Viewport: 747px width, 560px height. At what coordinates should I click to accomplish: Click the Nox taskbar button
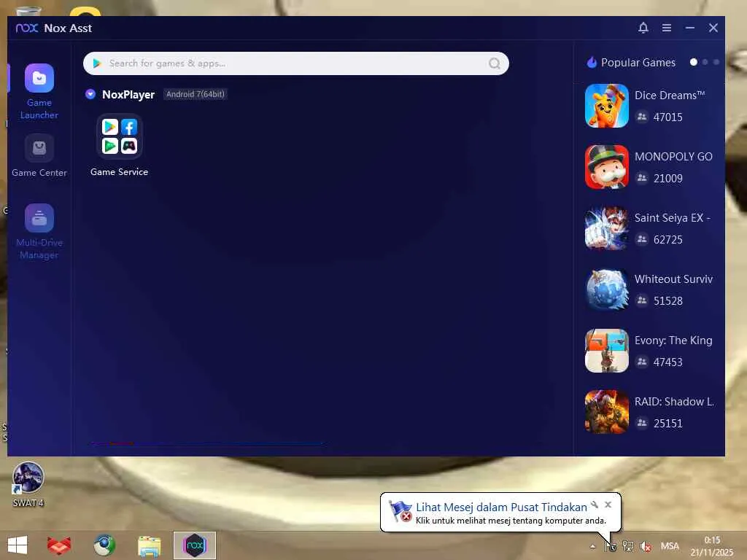(195, 545)
